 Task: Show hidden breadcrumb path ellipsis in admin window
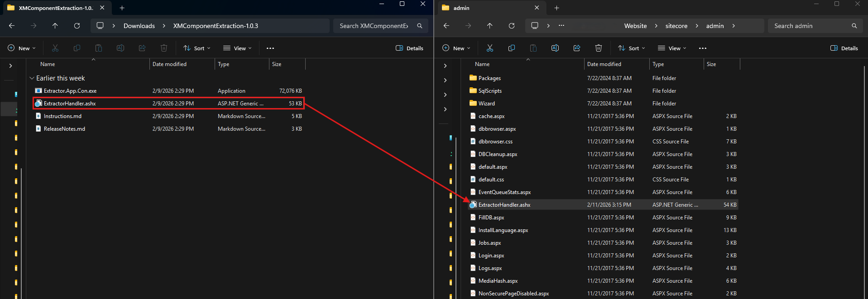coord(561,26)
